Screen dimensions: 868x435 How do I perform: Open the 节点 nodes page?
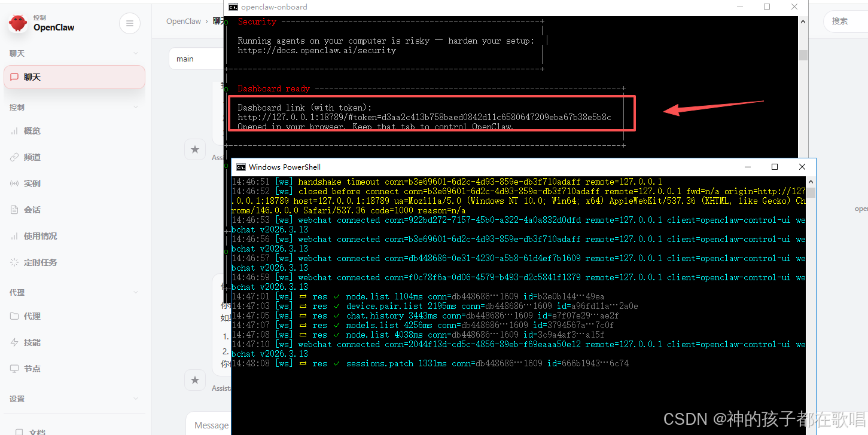75,369
